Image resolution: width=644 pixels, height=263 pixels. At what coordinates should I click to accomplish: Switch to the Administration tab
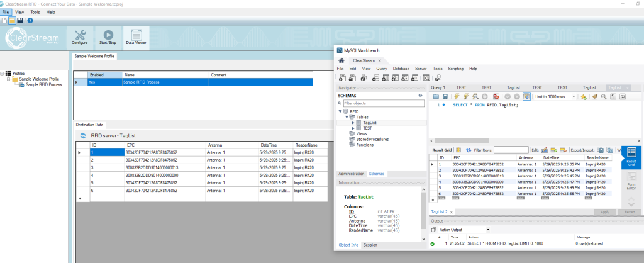point(352,173)
